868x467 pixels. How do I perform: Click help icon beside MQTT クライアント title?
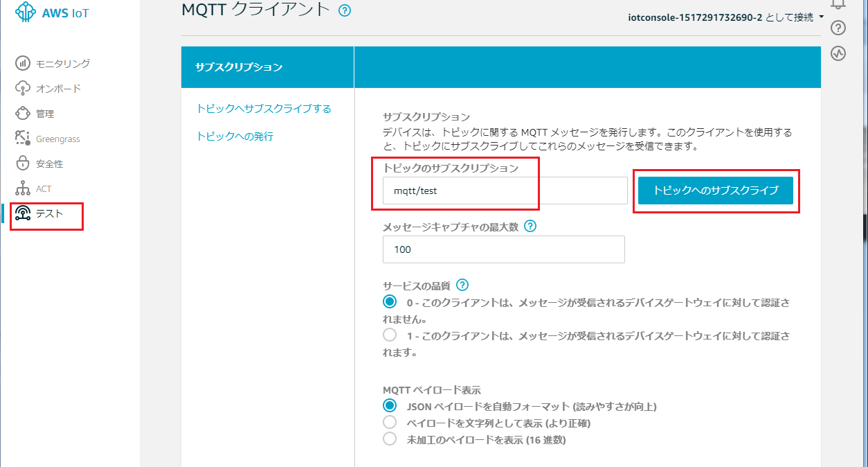pos(345,10)
